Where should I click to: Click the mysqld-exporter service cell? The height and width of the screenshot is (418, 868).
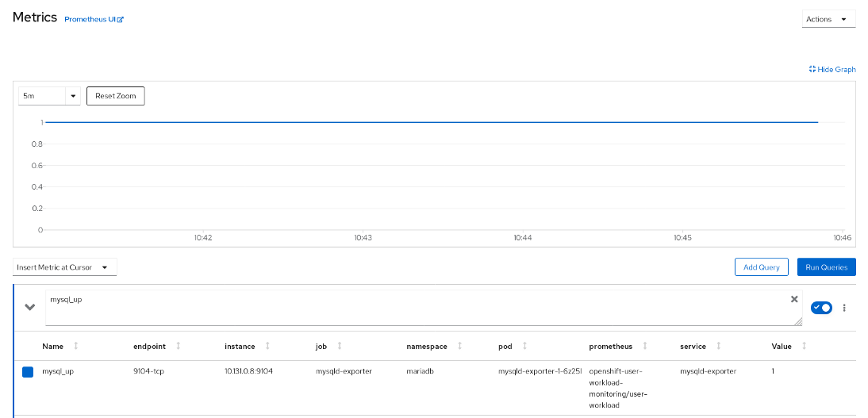point(708,371)
